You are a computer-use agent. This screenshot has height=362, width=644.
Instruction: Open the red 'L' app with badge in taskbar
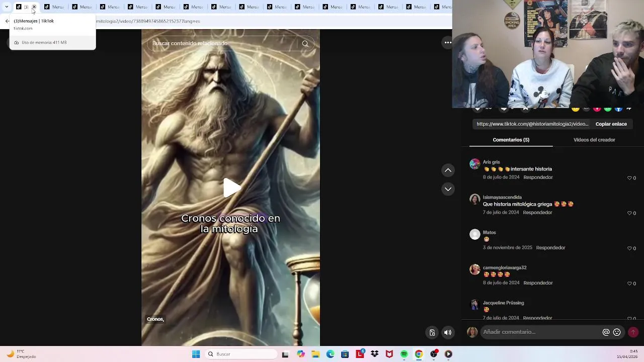point(360,354)
